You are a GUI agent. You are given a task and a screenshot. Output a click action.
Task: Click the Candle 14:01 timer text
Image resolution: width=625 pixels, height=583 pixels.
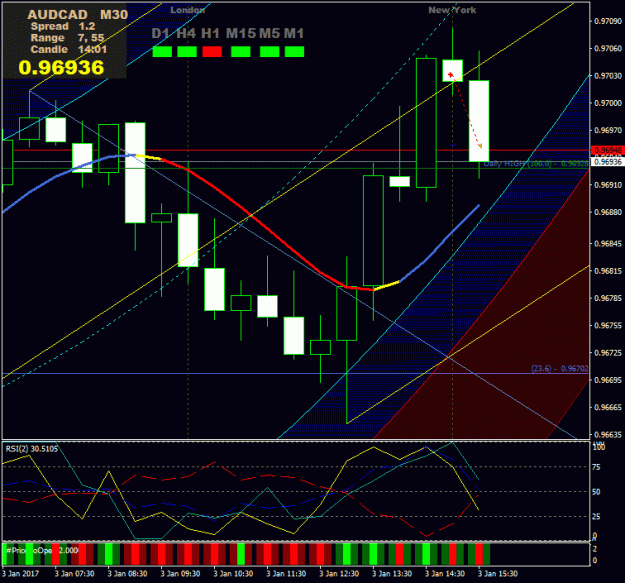(x=69, y=49)
